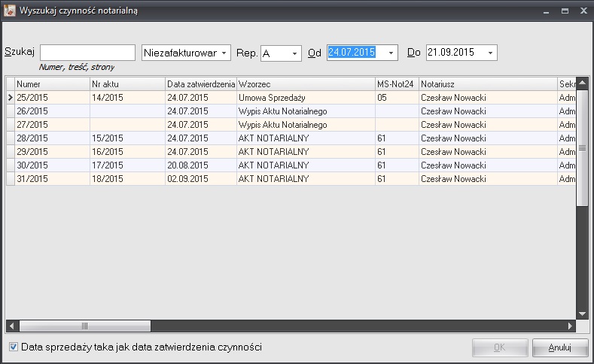Open the Od date picker dropdown
This screenshot has height=364, width=594.
tap(391, 53)
